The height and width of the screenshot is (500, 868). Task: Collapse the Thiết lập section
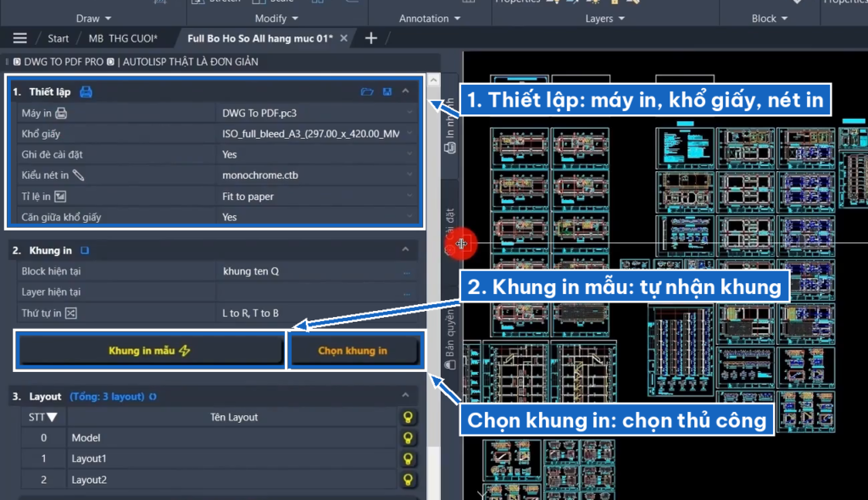point(406,91)
